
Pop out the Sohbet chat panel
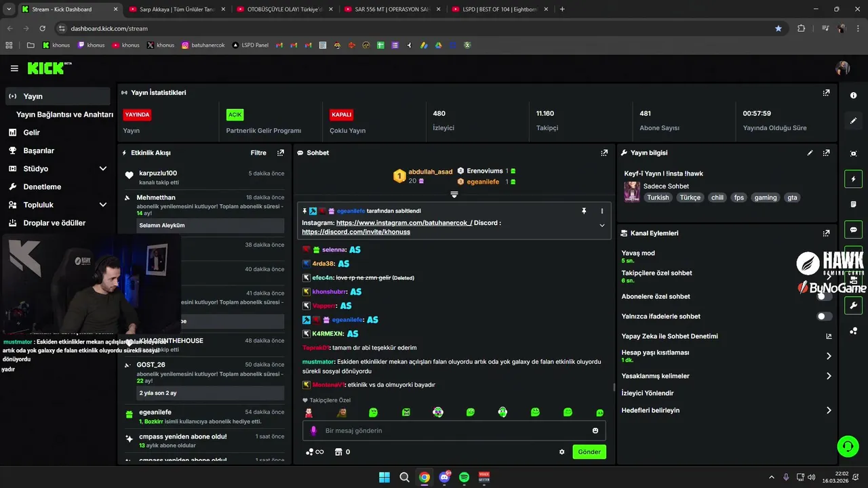pos(604,153)
